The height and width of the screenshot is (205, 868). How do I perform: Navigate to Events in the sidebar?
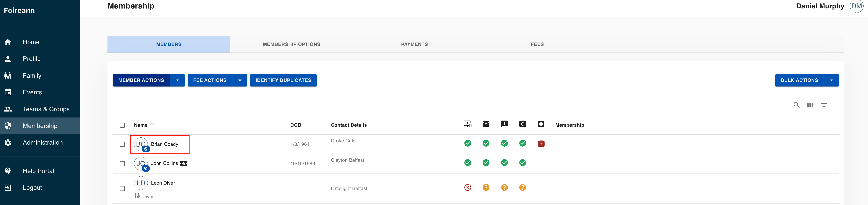[x=40, y=92]
